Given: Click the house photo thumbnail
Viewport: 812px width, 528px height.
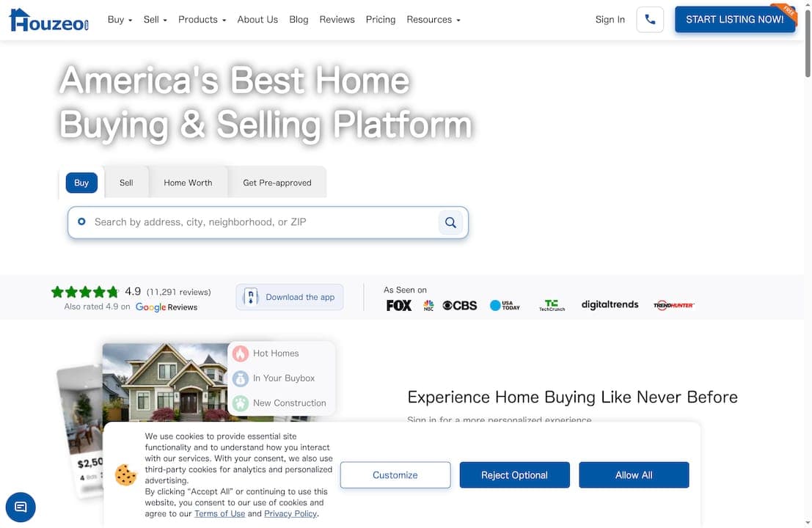Looking at the screenshot, I should click(165, 382).
